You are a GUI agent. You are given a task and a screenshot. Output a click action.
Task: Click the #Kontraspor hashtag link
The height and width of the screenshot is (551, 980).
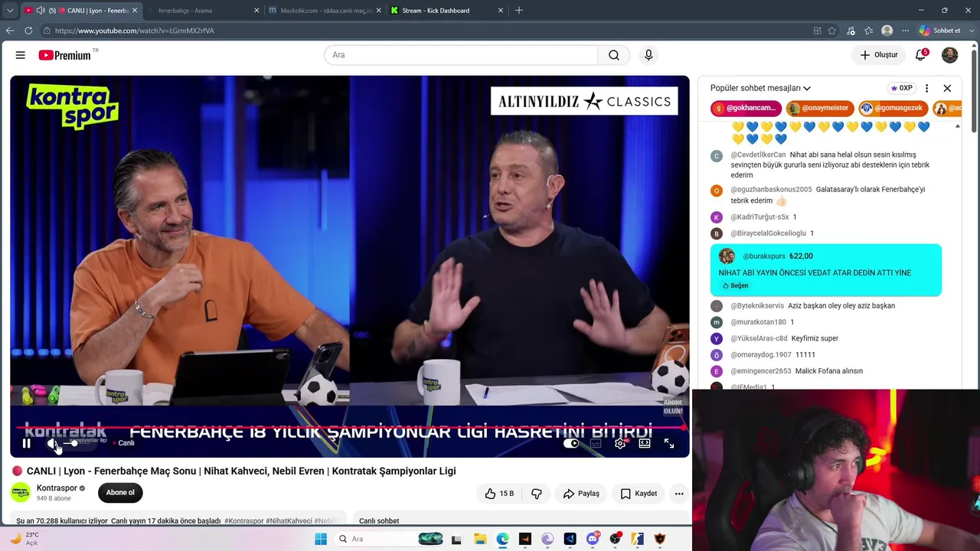pos(243,521)
